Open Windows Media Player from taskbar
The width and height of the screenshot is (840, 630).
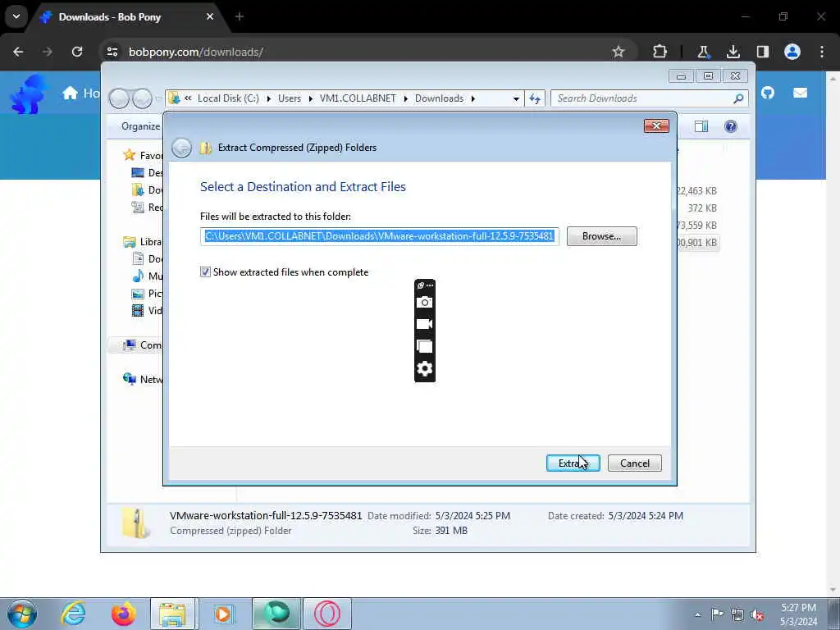click(x=223, y=614)
